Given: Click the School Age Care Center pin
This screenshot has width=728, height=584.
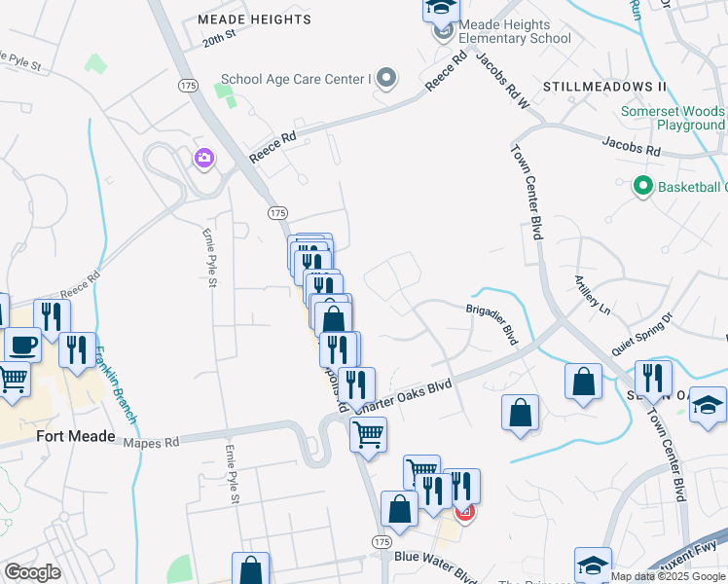Looking at the screenshot, I should 386,78.
